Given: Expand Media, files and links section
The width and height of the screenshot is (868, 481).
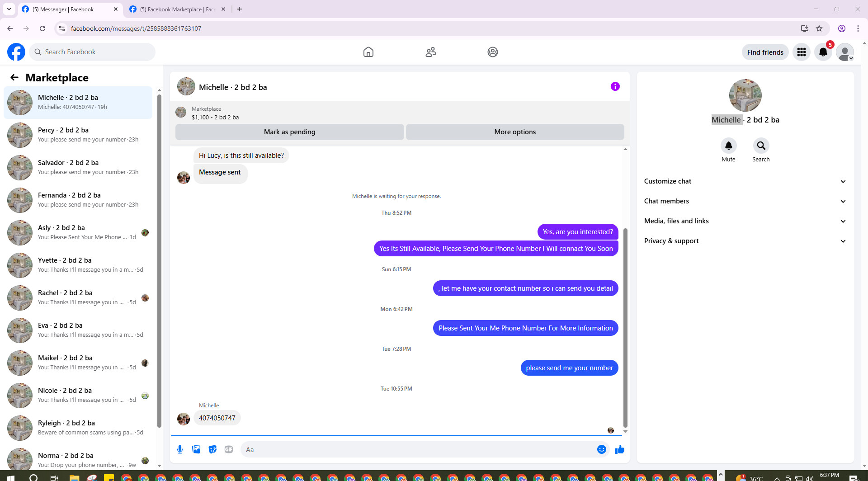Looking at the screenshot, I should pos(745,221).
